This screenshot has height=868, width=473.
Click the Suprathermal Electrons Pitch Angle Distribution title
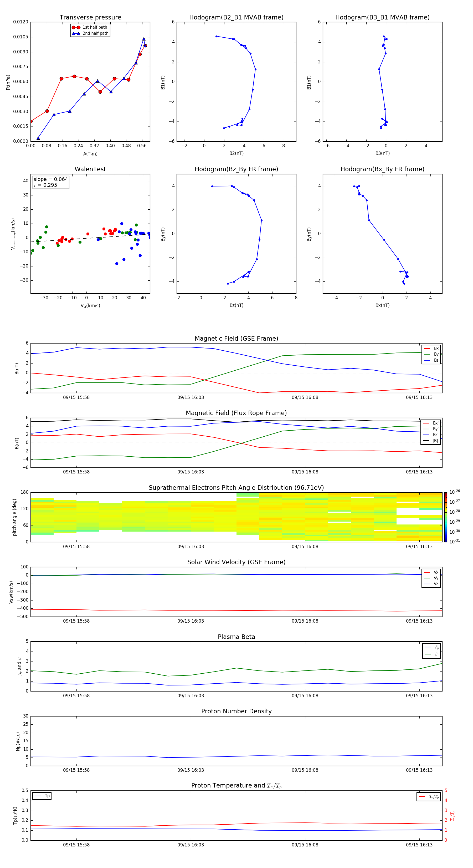236,488
